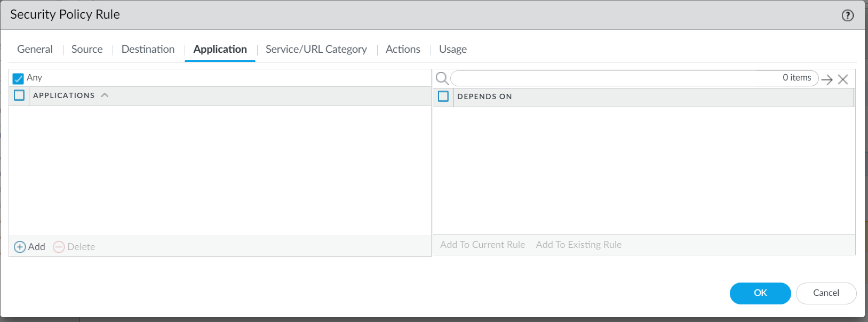Focus the dependency search input field
The image size is (868, 322).
coord(614,78)
